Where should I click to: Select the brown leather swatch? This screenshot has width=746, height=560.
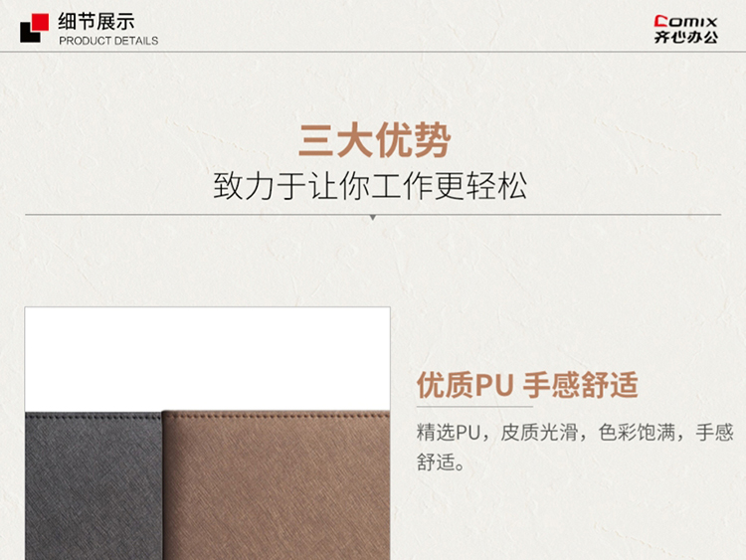tap(276, 485)
